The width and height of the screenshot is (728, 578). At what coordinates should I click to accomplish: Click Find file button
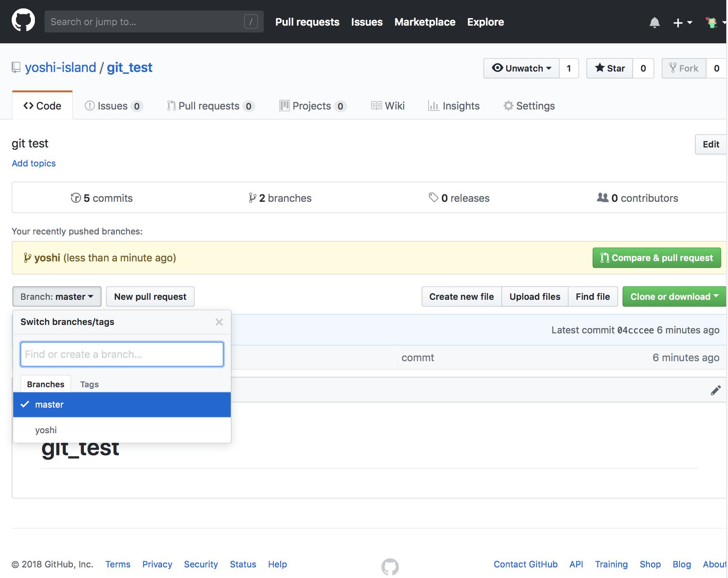(593, 297)
